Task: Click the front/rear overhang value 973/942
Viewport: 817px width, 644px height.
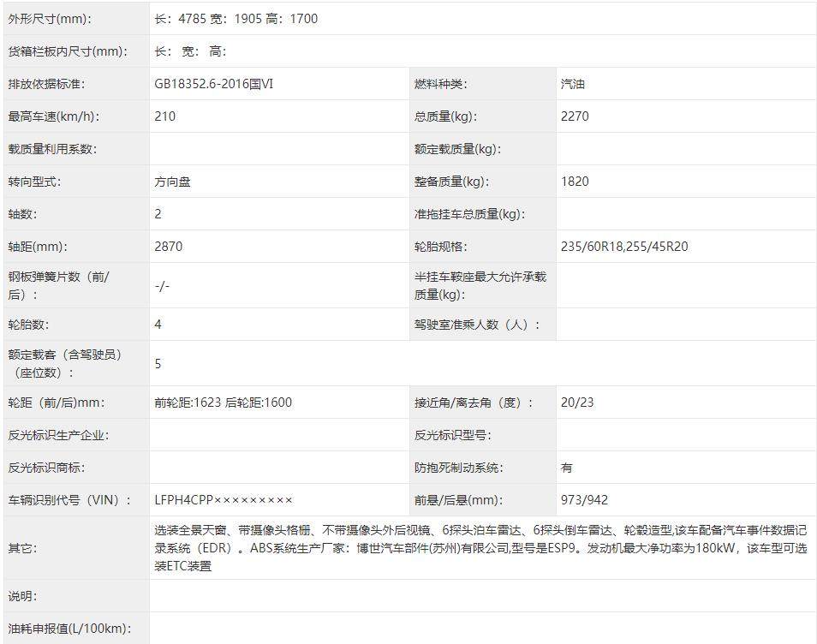Action: pos(584,500)
